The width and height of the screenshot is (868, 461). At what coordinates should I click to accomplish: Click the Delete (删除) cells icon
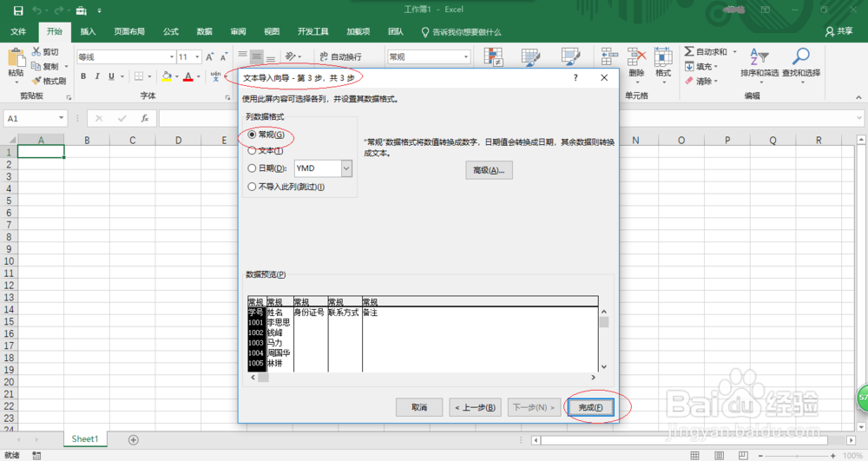(x=636, y=56)
